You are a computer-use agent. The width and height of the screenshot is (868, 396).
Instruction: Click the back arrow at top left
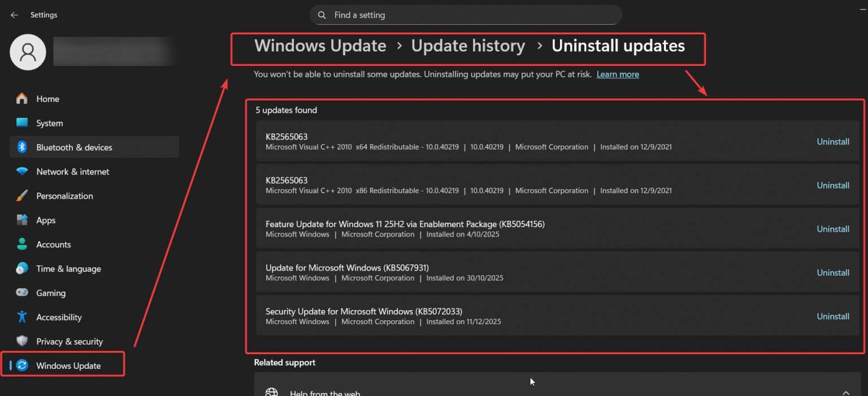point(14,15)
